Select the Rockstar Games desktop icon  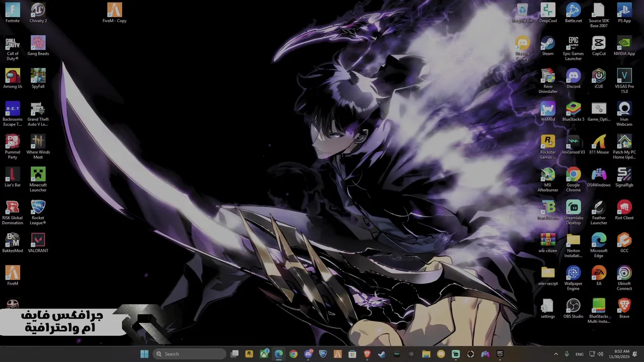coord(548,147)
